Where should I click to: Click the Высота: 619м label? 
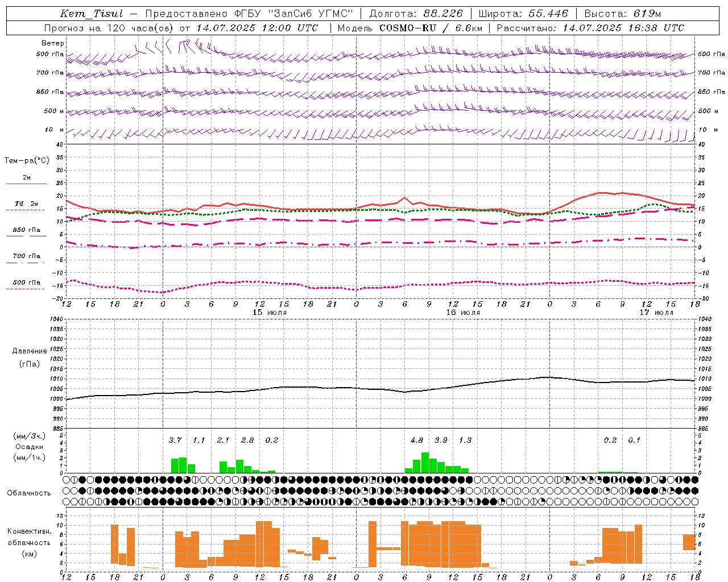pyautogui.click(x=623, y=14)
